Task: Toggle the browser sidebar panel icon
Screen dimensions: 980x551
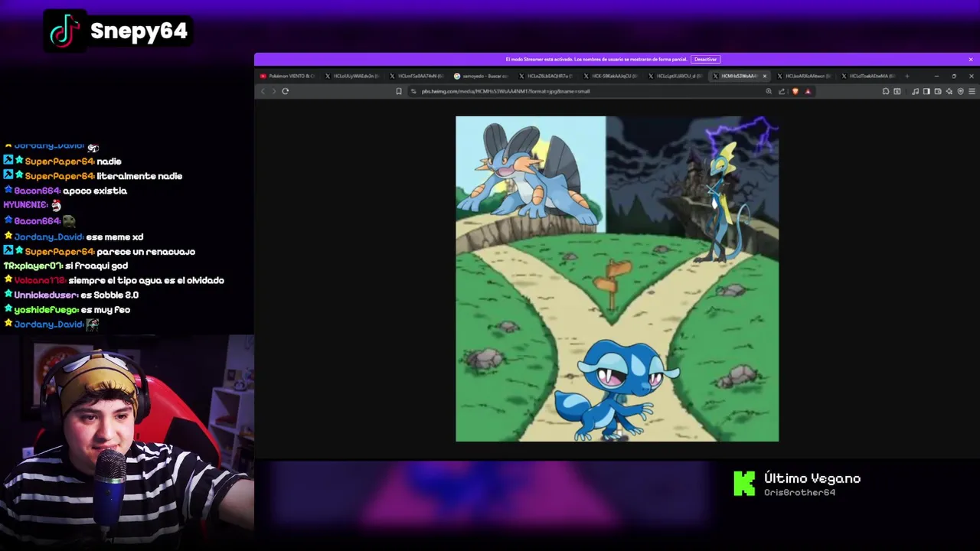Action: [x=926, y=91]
